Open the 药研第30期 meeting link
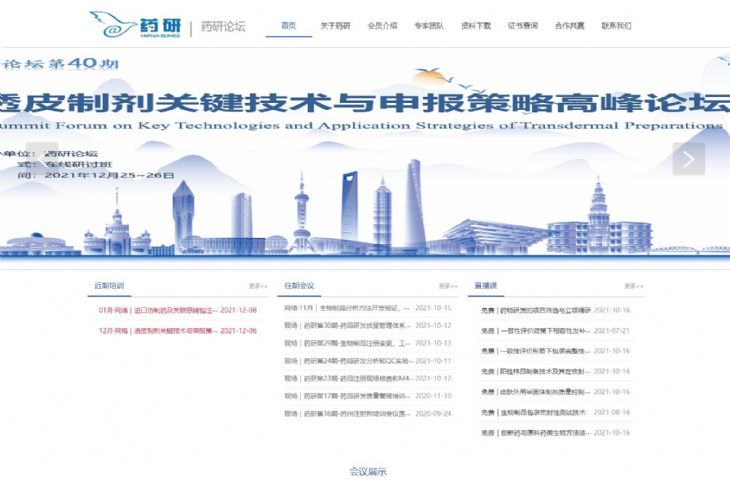This screenshot has height=481, width=730. 348,325
